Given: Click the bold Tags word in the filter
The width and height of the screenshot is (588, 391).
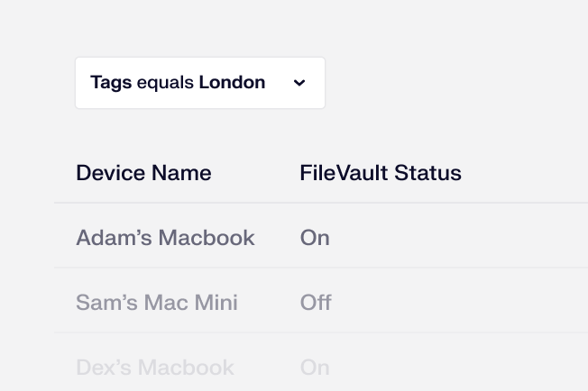Looking at the screenshot, I should click(111, 83).
